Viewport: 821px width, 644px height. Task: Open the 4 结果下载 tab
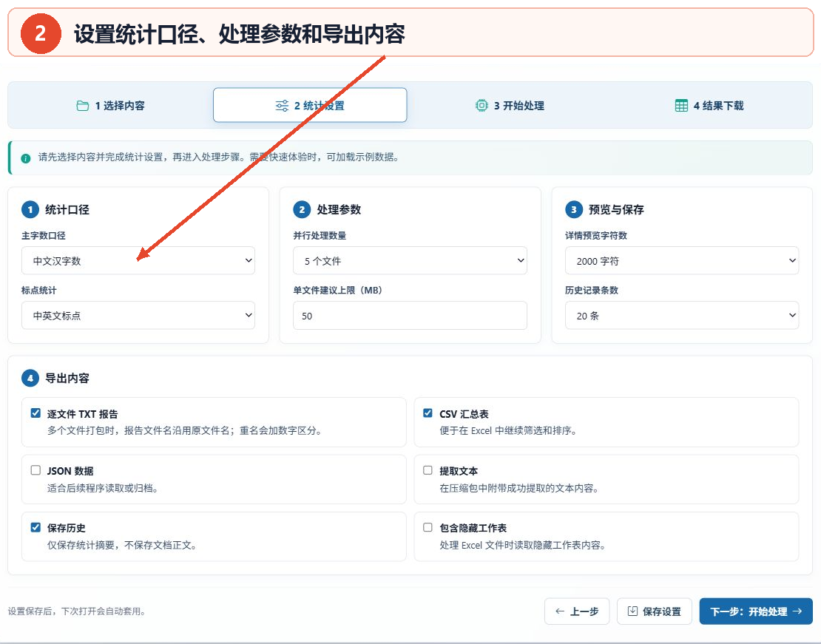[x=709, y=105]
